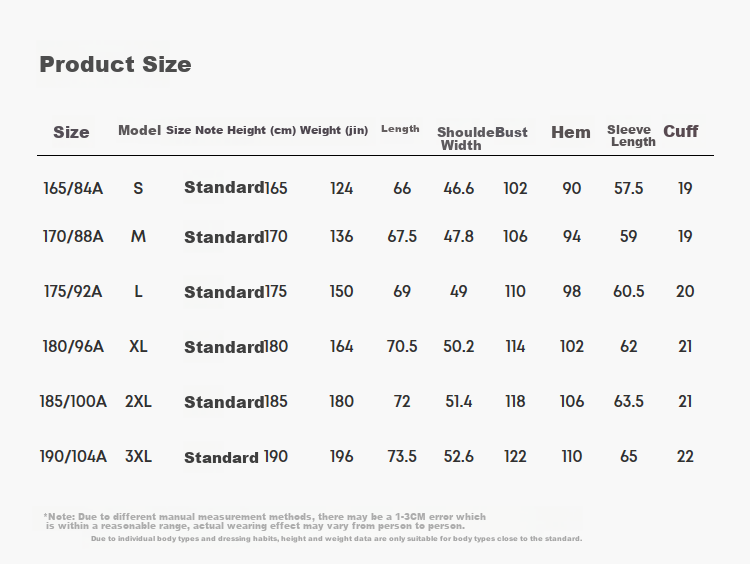Click the 3XL model label

[x=138, y=456]
